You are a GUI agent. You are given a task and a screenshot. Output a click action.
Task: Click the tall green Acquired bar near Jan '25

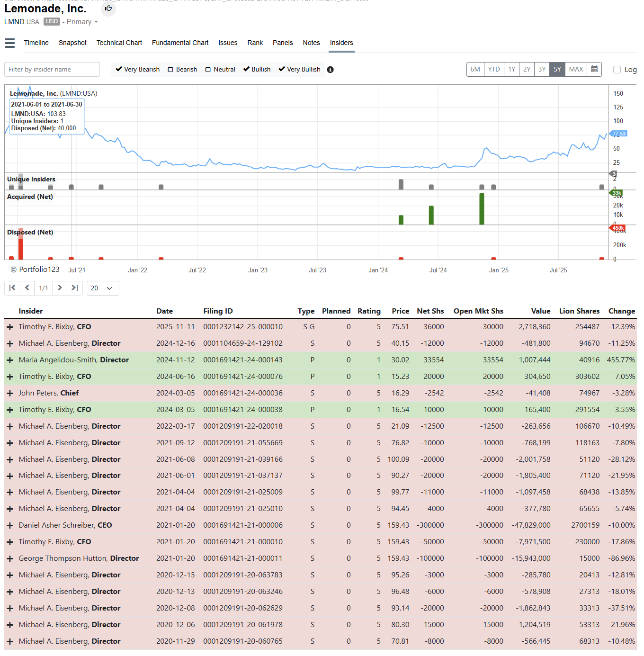[x=482, y=209]
